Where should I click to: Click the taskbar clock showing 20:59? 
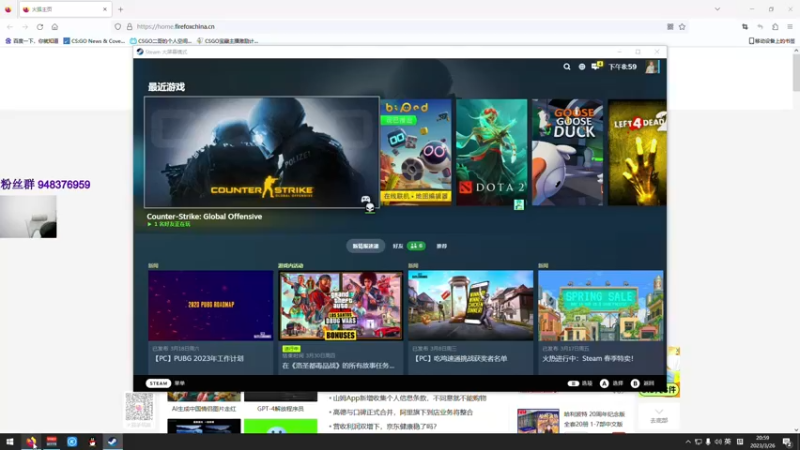pyautogui.click(x=762, y=442)
